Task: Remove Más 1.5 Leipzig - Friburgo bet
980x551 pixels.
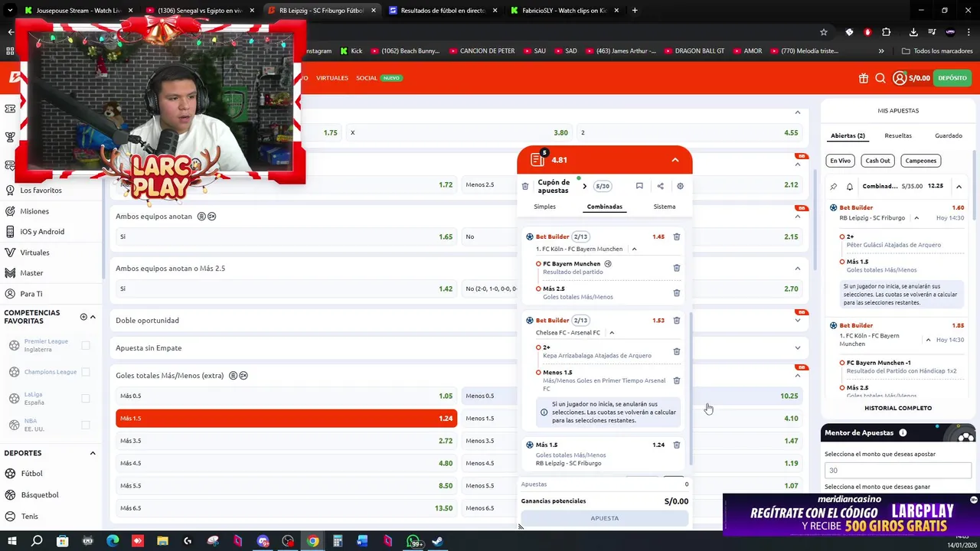Action: (x=677, y=445)
